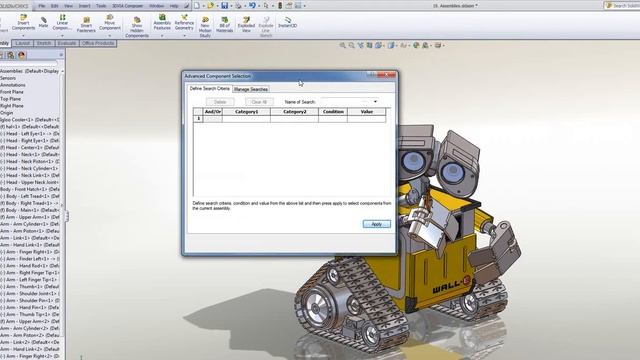Click the Print icon in top toolbar
640x360 pixels.
(238, 6)
